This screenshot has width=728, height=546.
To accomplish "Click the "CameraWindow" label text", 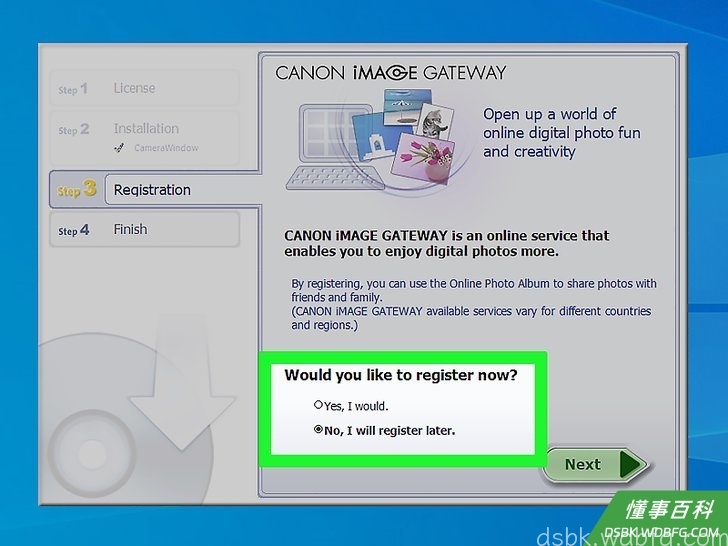I will tap(166, 148).
